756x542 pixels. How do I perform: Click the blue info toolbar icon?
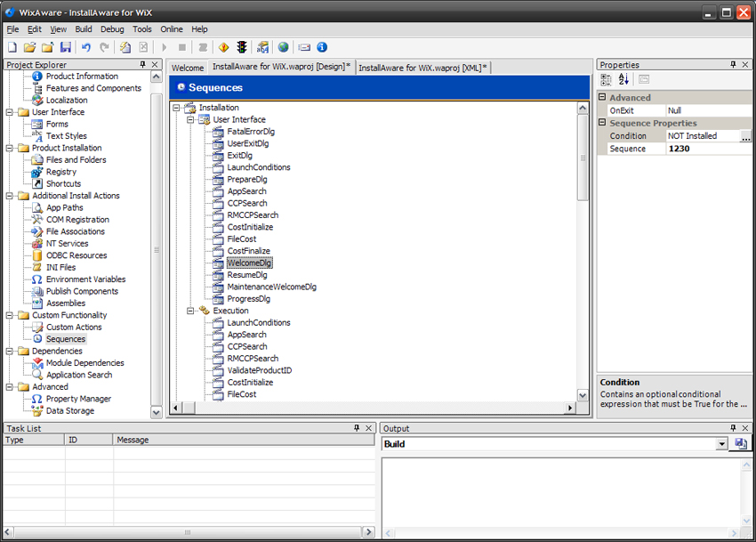(322, 47)
